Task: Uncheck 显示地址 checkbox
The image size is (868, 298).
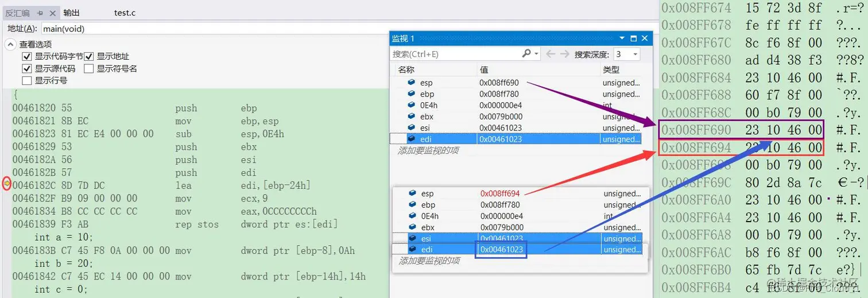Action: pyautogui.click(x=89, y=56)
